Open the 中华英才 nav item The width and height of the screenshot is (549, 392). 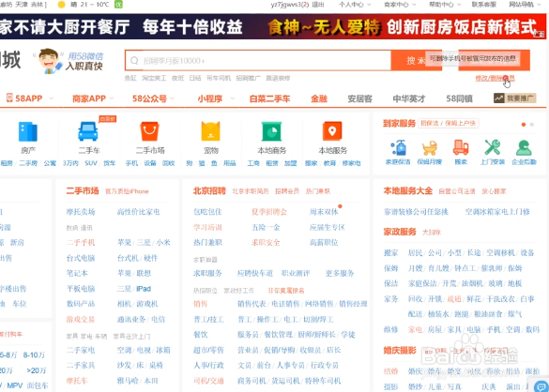click(409, 98)
